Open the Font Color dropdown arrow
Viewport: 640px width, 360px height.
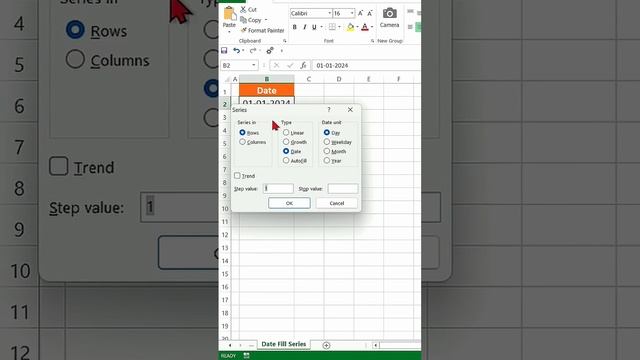tap(372, 27)
